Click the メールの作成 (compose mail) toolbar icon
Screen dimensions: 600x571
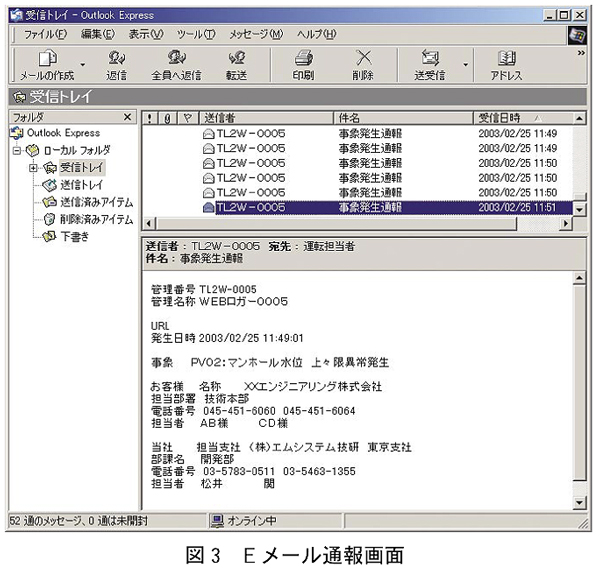(47, 65)
